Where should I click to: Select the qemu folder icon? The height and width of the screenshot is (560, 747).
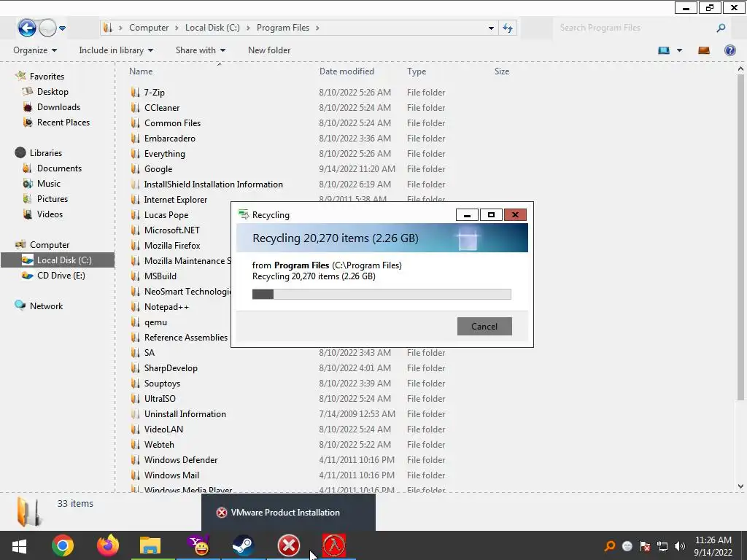[x=135, y=322]
